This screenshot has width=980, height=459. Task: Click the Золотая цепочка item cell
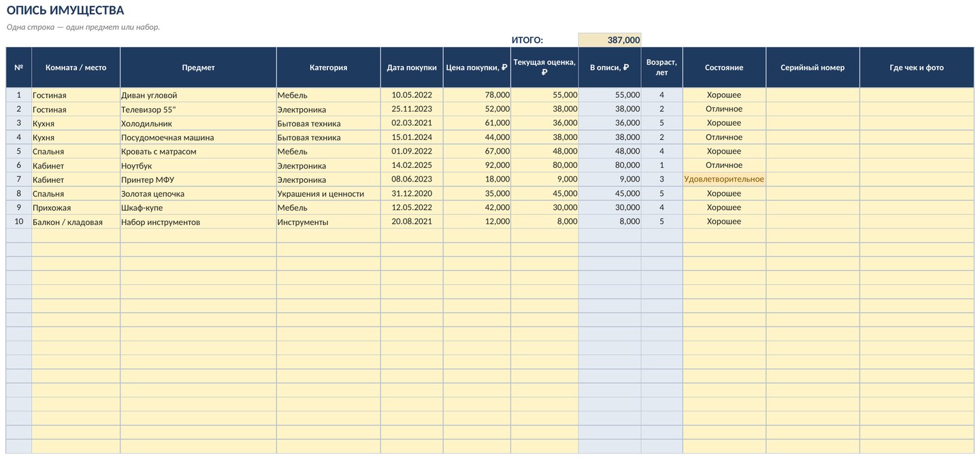(198, 194)
